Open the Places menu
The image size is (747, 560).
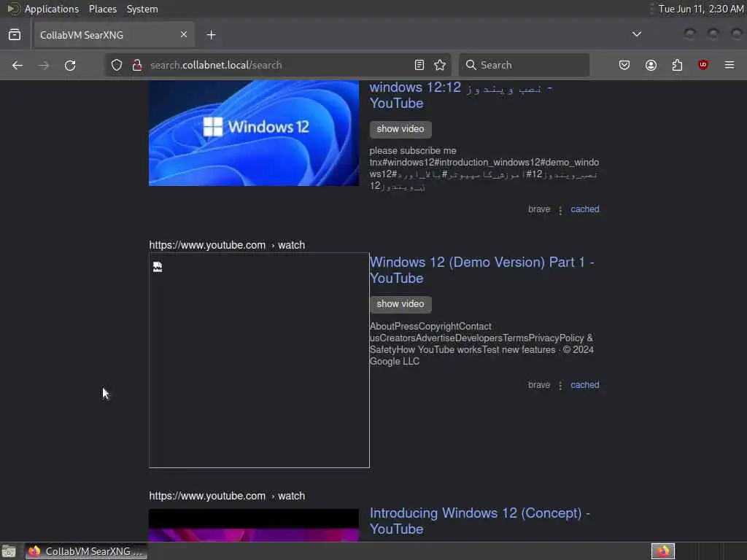[103, 9]
